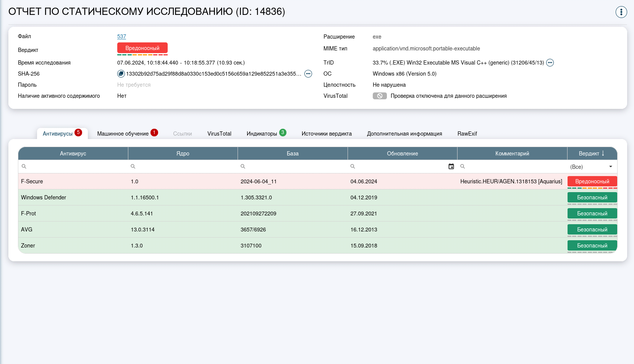
Task: Click color indicator bar under F-Secure verdict
Action: [x=592, y=188]
